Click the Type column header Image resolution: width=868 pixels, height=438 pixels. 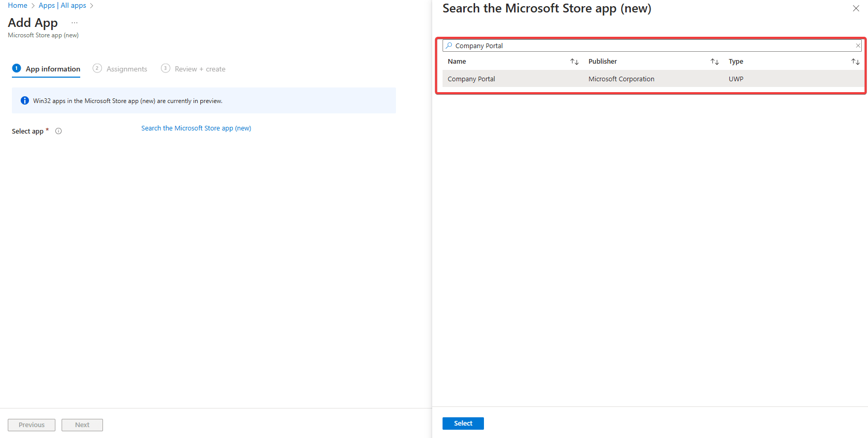coord(736,61)
